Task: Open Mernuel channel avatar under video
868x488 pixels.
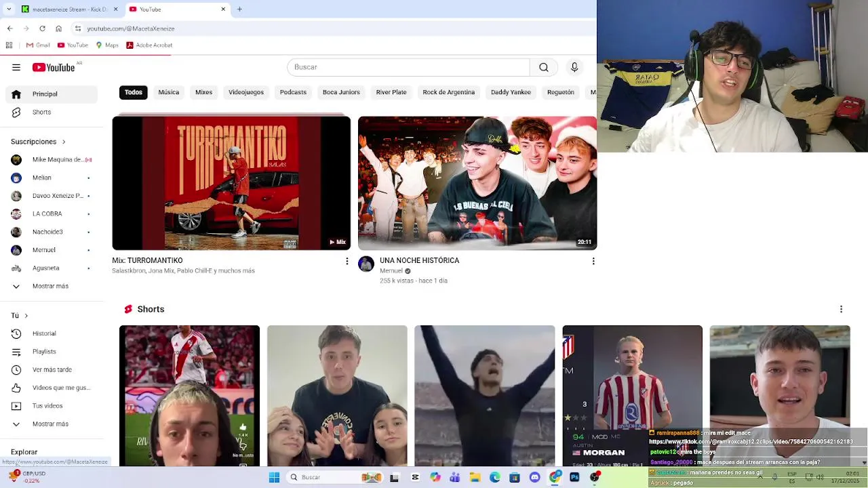Action: click(x=366, y=264)
